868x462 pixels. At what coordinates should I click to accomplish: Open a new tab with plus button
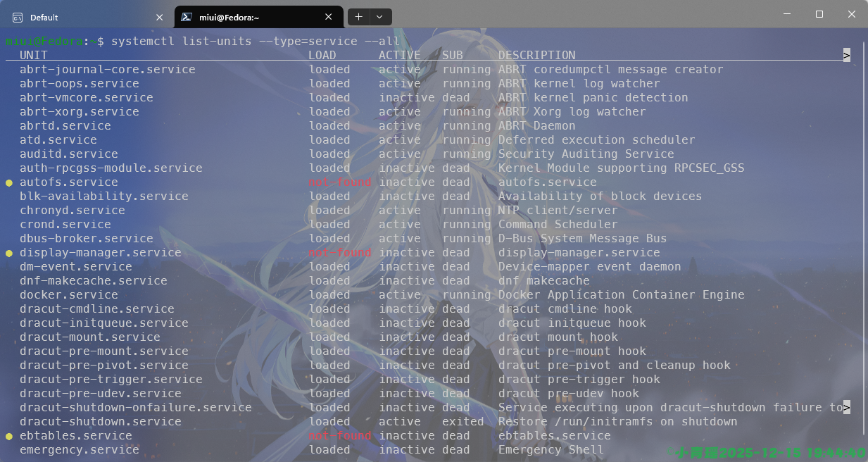point(359,17)
